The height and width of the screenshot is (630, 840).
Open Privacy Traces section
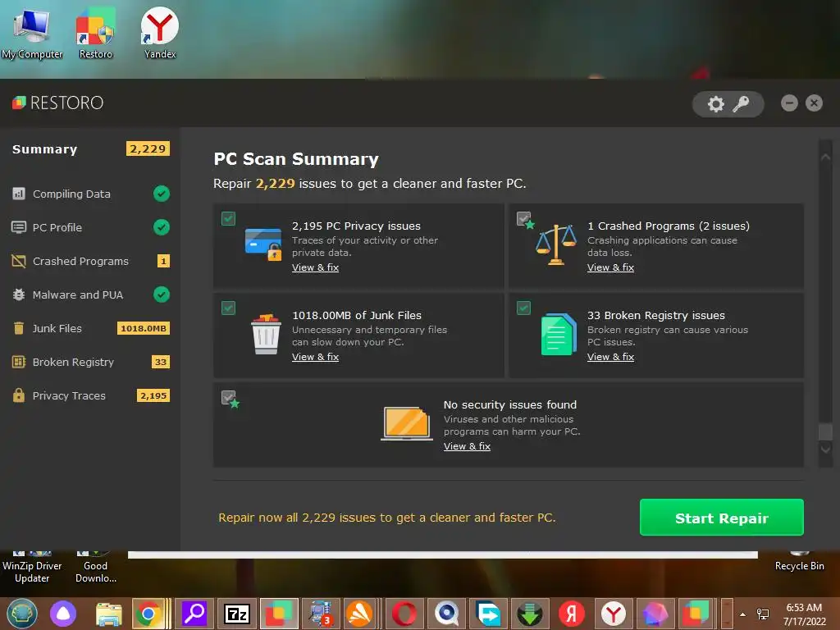90,395
